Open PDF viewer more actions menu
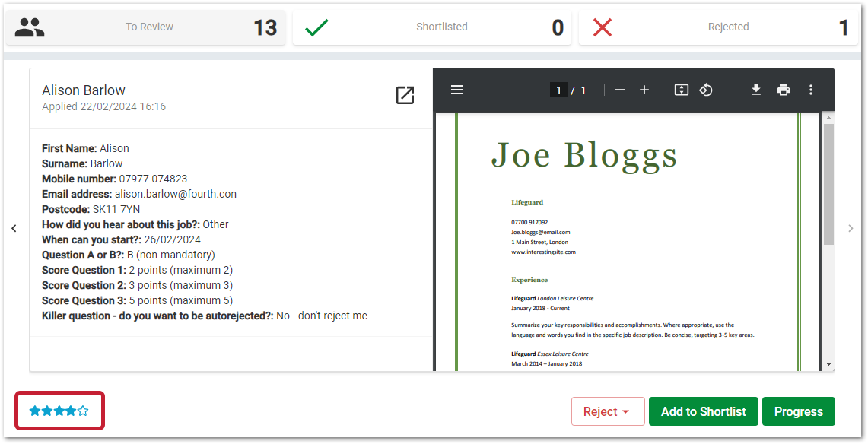The image size is (868, 444). (811, 90)
